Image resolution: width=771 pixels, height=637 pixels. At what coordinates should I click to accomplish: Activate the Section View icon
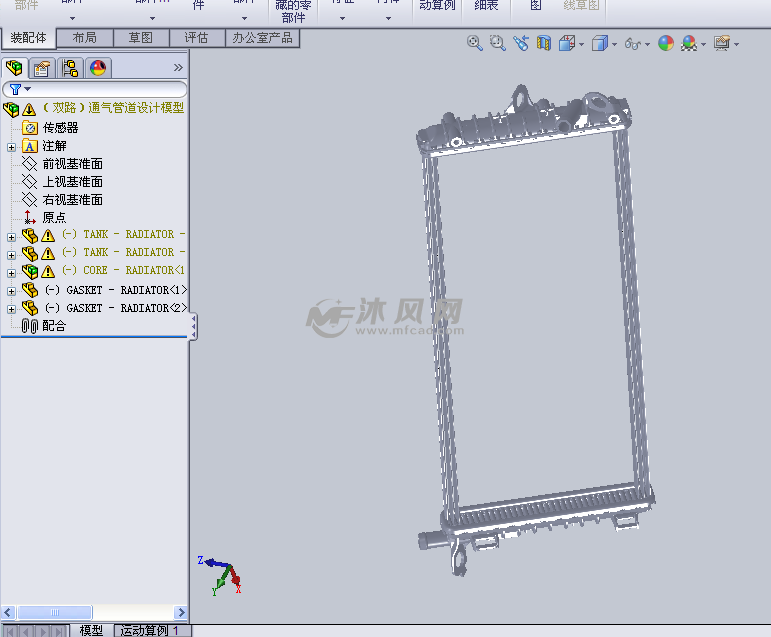tap(544, 43)
